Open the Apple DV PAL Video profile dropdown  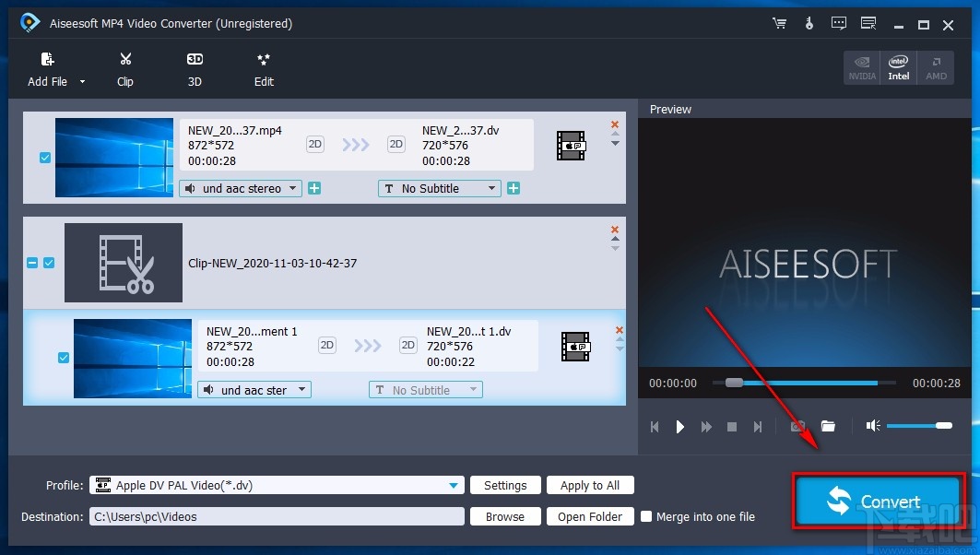click(x=277, y=485)
